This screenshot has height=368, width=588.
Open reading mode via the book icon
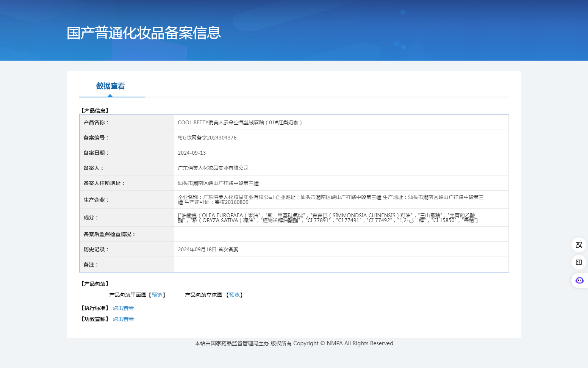[x=579, y=262]
